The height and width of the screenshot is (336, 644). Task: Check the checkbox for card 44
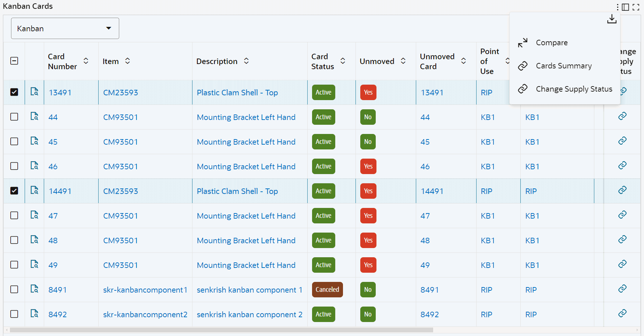[14, 117]
